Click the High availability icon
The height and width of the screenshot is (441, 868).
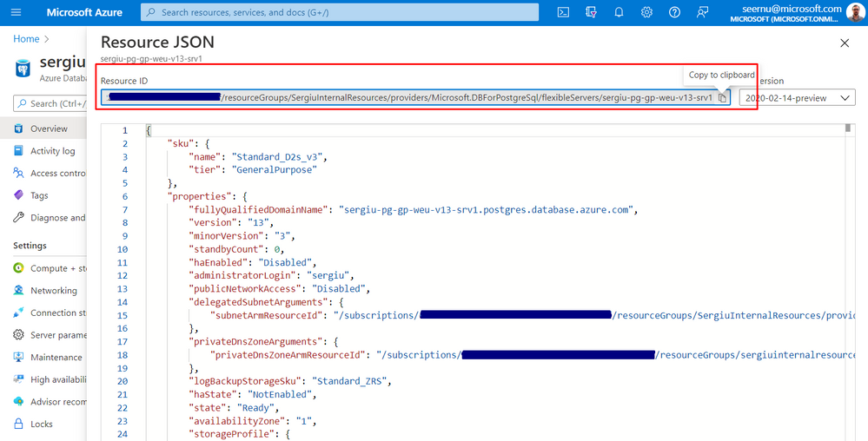click(18, 379)
